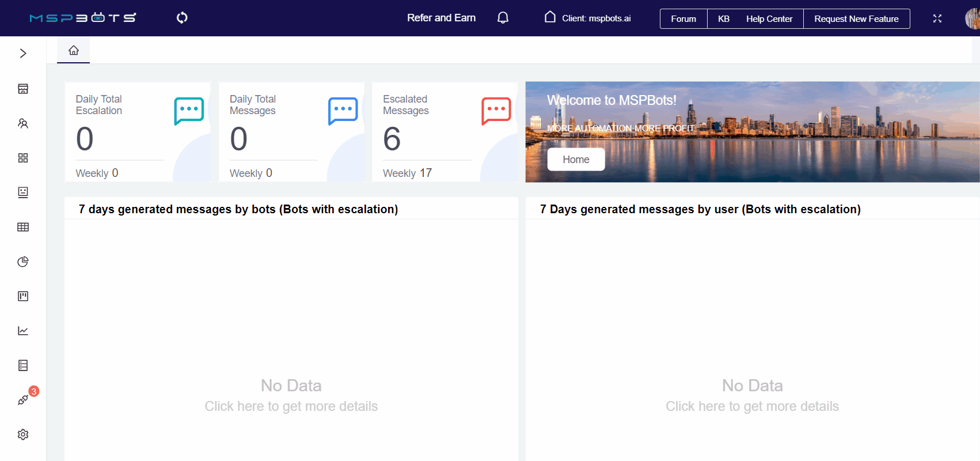Viewport: 980px width, 461px height.
Task: Open the settings gear in sidebar
Action: (x=23, y=434)
